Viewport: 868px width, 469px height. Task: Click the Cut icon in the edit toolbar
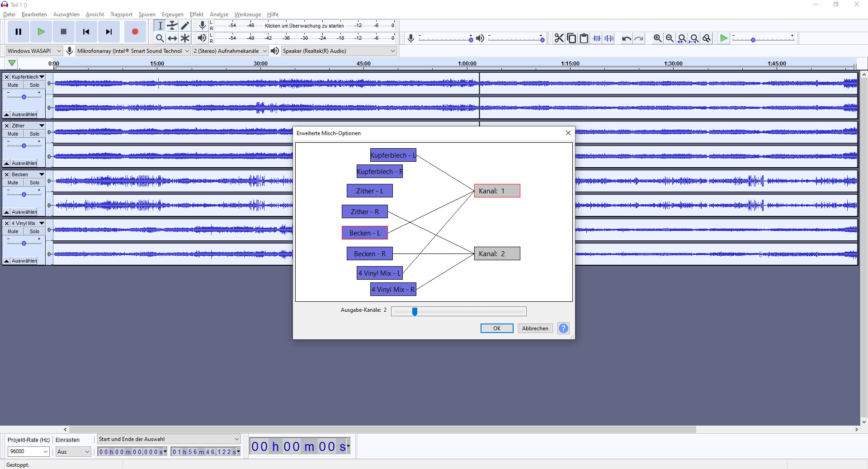[559, 38]
